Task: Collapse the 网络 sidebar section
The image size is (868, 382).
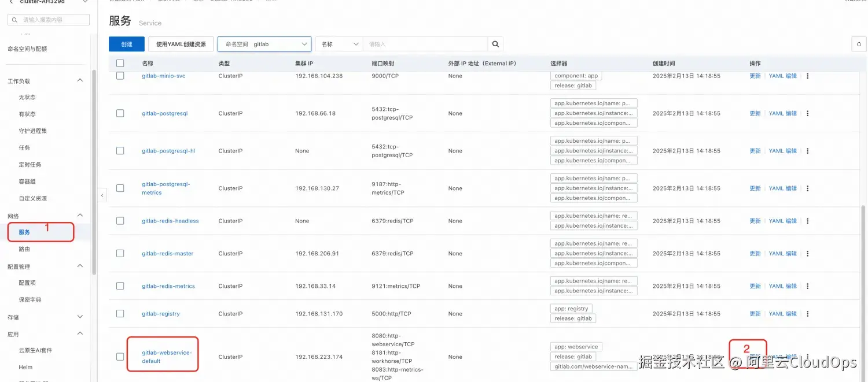Action: click(x=80, y=216)
